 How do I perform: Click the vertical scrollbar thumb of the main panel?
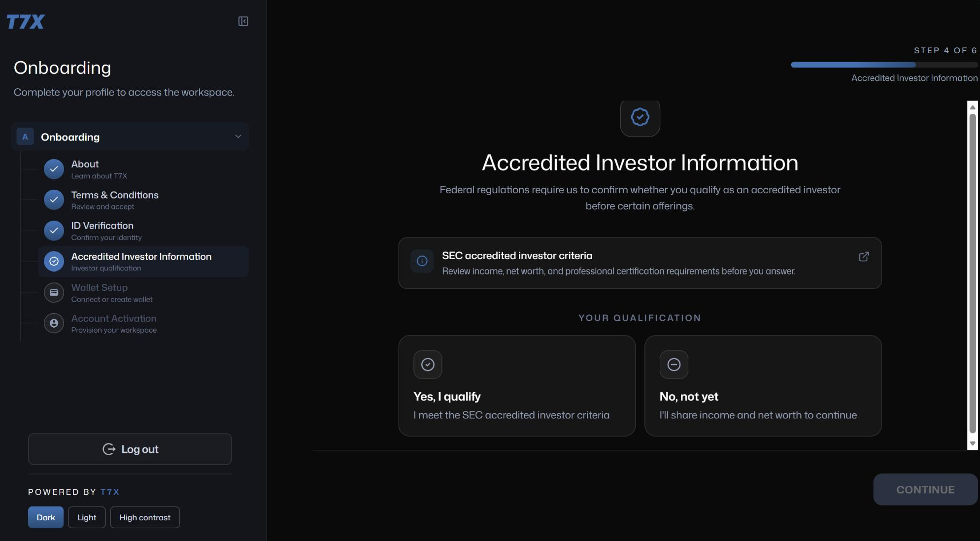(x=973, y=273)
